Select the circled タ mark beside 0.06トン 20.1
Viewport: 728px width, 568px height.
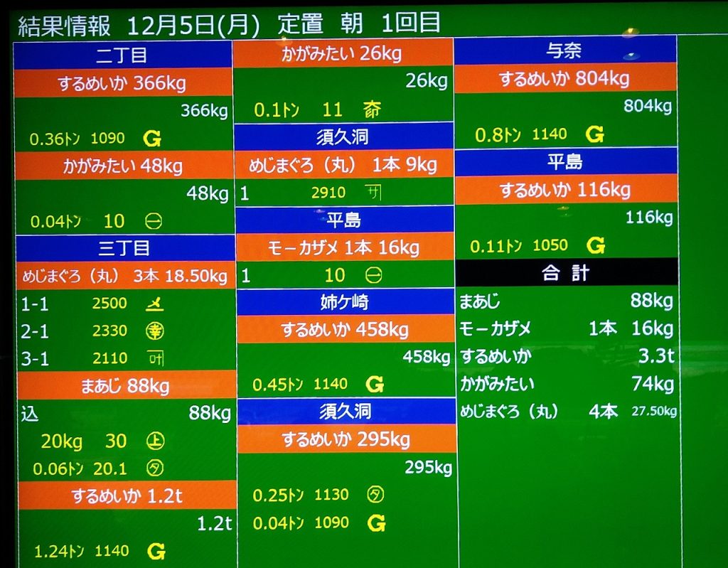(x=154, y=469)
